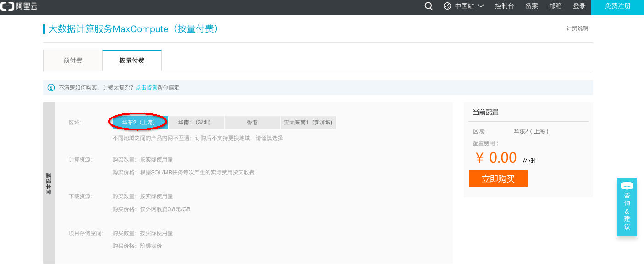This screenshot has height=270, width=644.
Task: Open 控制台 in the top bar
Action: pos(504,6)
